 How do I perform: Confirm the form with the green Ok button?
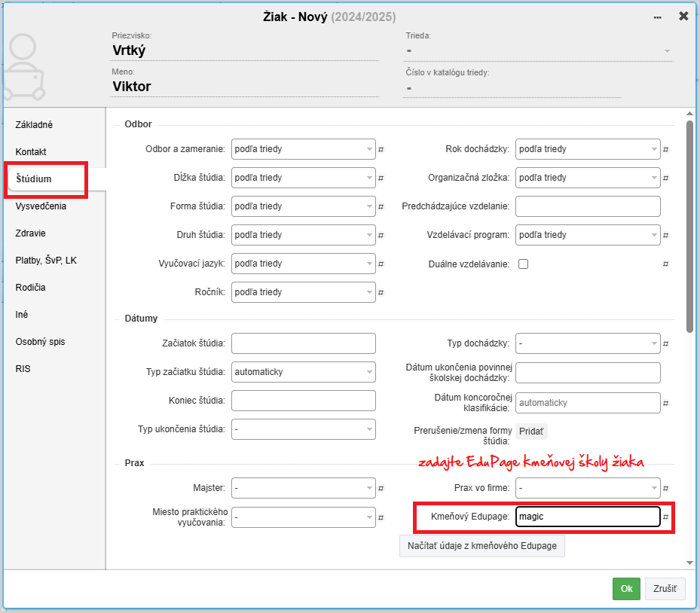(625, 589)
